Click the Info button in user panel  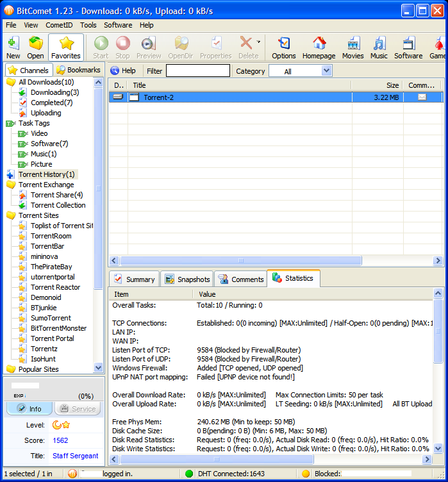point(29,408)
